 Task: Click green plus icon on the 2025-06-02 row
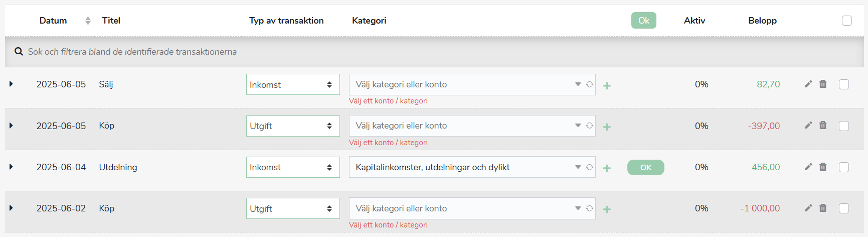[x=607, y=209]
